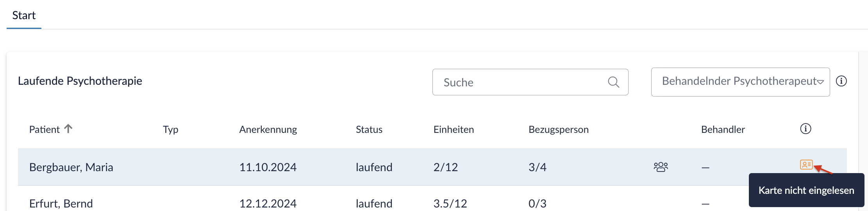
Task: Sort by Behandler column header
Action: coord(723,130)
